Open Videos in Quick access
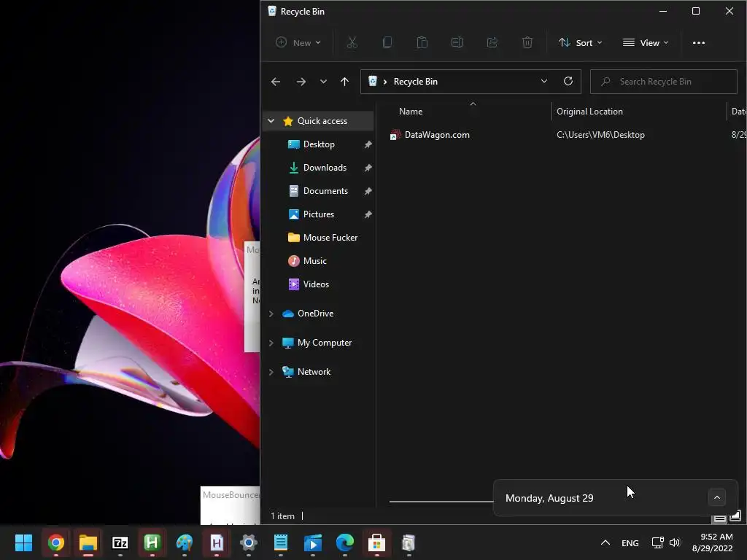The height and width of the screenshot is (560, 747). point(316,284)
